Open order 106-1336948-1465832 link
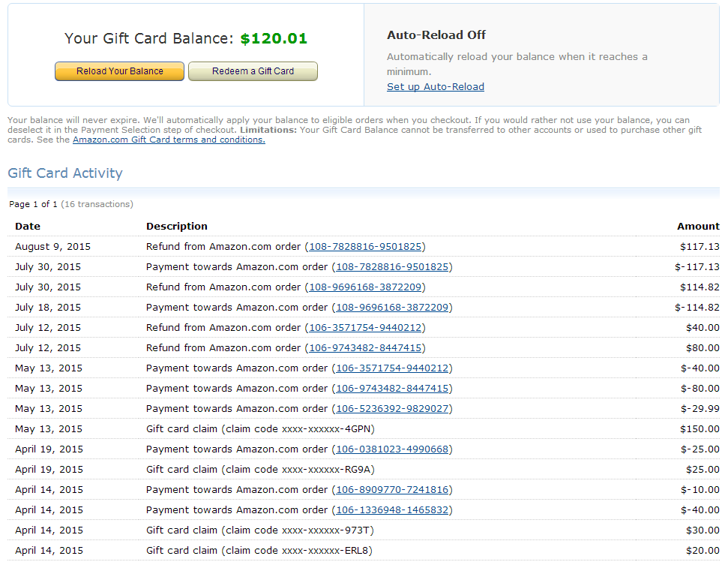 pyautogui.click(x=392, y=510)
